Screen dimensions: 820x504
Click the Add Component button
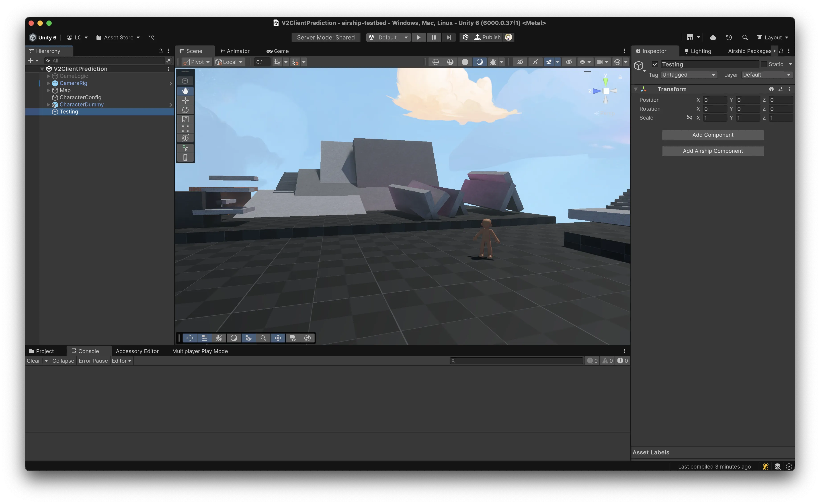[x=713, y=135]
